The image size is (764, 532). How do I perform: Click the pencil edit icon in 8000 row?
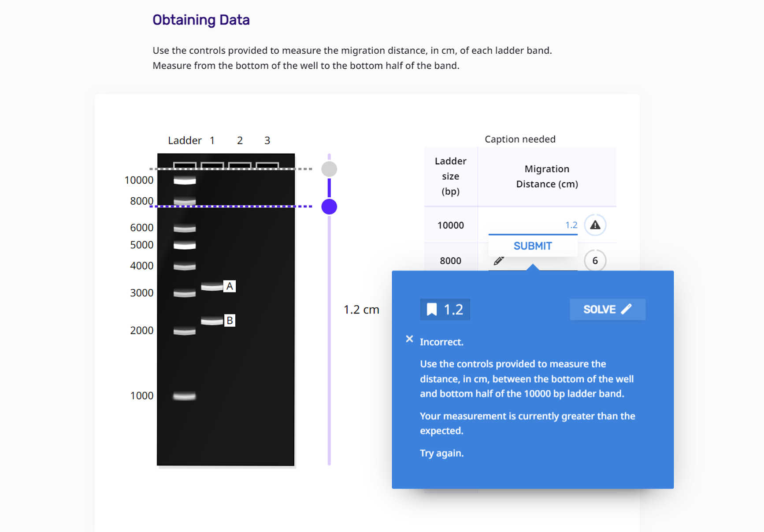click(x=498, y=261)
